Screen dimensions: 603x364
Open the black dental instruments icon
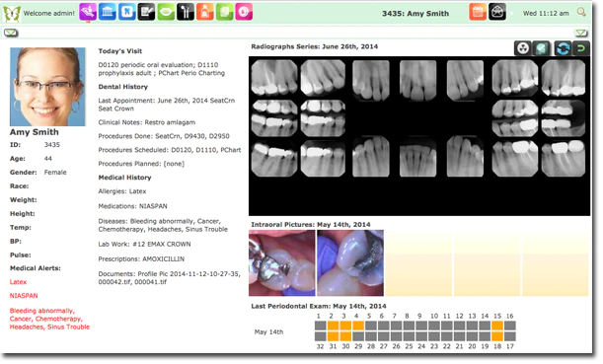pos(186,12)
